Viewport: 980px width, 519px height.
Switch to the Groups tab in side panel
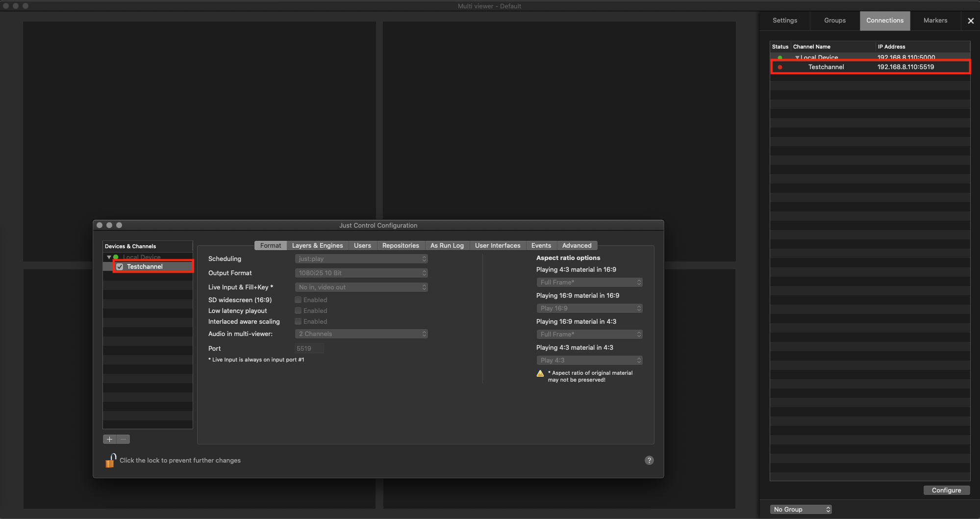(835, 21)
